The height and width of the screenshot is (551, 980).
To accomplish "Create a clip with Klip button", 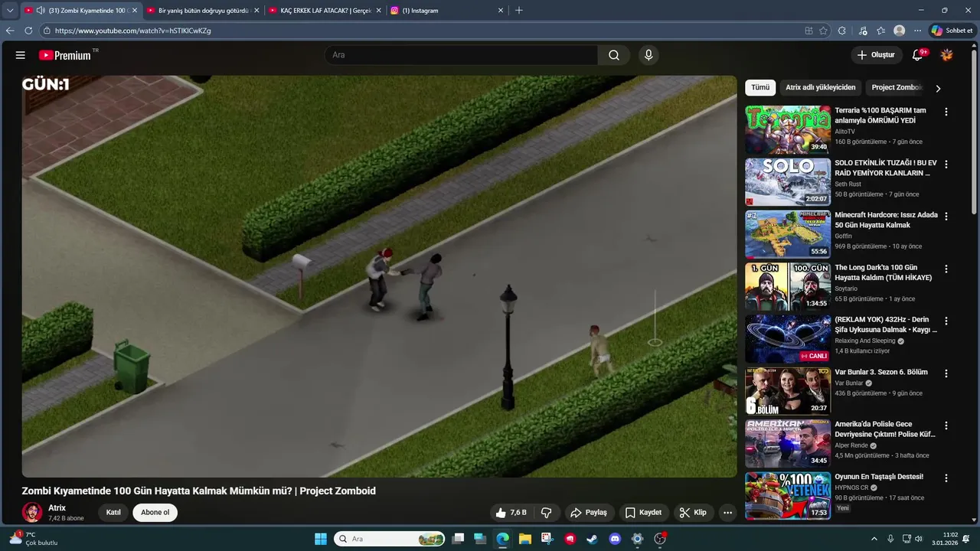I will [x=693, y=513].
